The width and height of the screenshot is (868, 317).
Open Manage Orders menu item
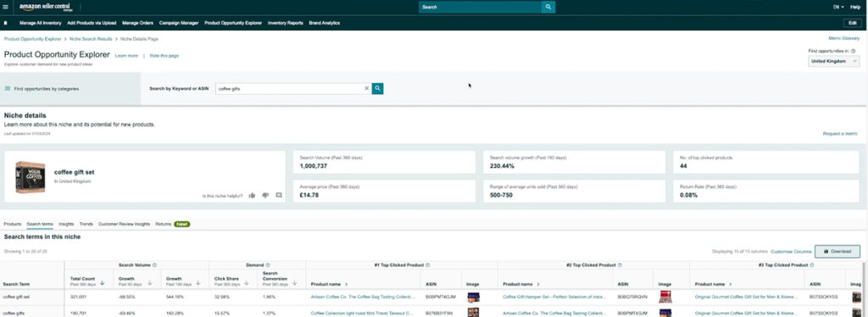click(137, 23)
